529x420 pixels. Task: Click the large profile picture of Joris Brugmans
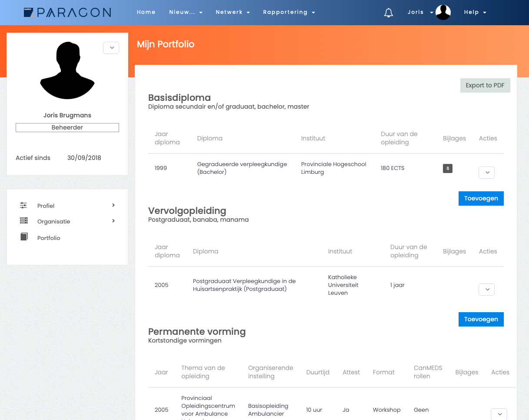coord(67,70)
